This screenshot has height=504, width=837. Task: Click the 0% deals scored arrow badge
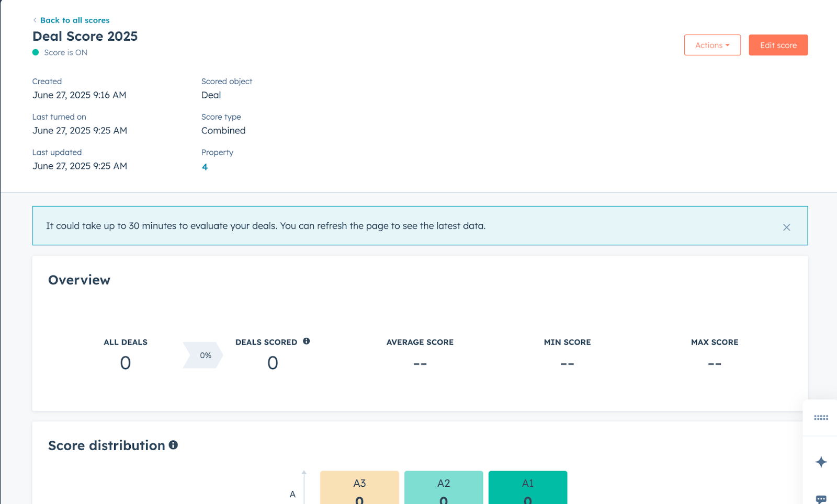click(203, 356)
